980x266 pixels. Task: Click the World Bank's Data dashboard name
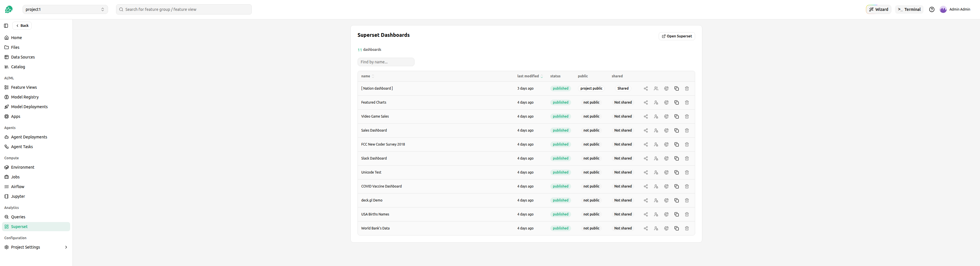(375, 229)
